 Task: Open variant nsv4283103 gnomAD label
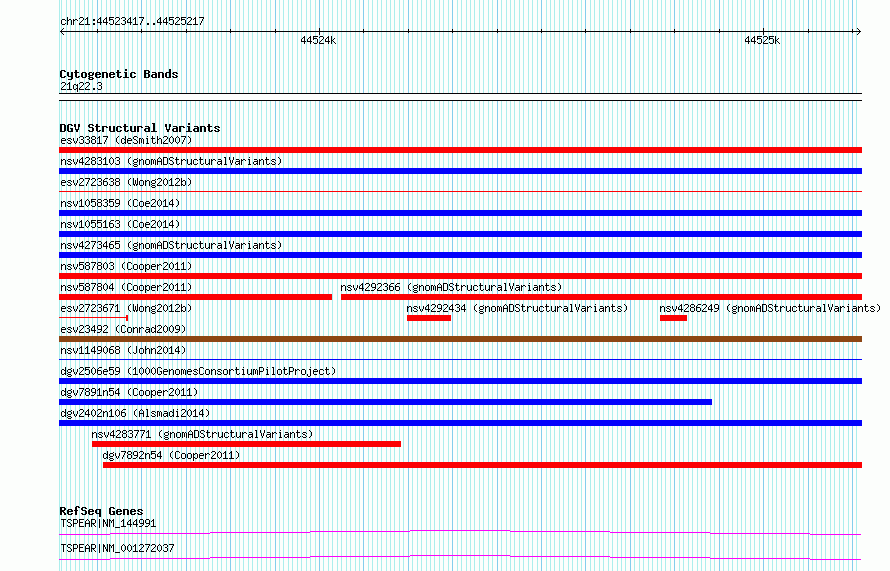(x=171, y=161)
